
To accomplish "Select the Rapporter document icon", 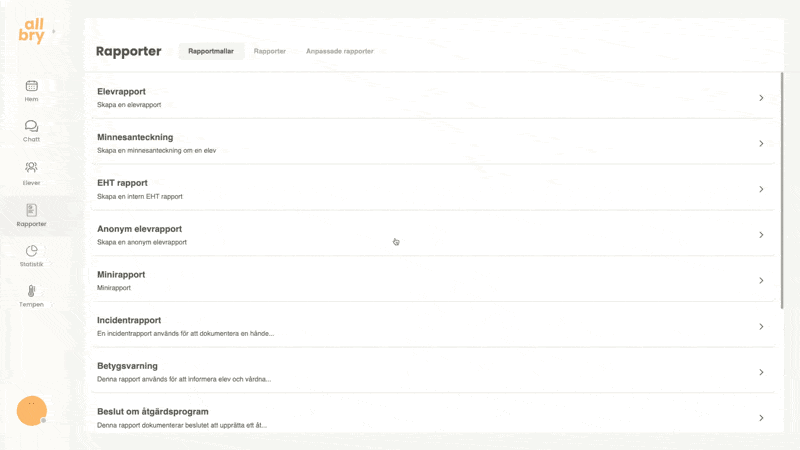I will click(x=31, y=210).
